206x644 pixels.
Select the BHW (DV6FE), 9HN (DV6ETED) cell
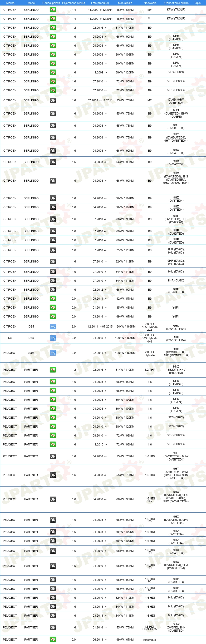point(176,627)
